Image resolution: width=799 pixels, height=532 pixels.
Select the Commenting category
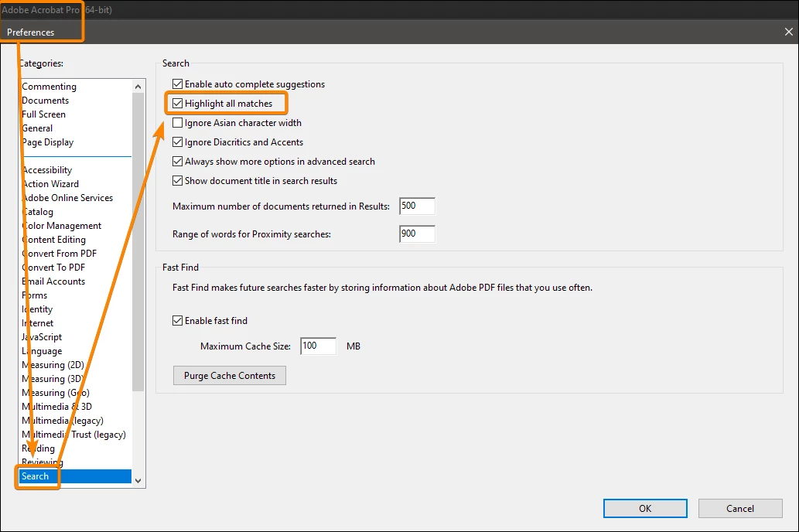[x=49, y=87]
